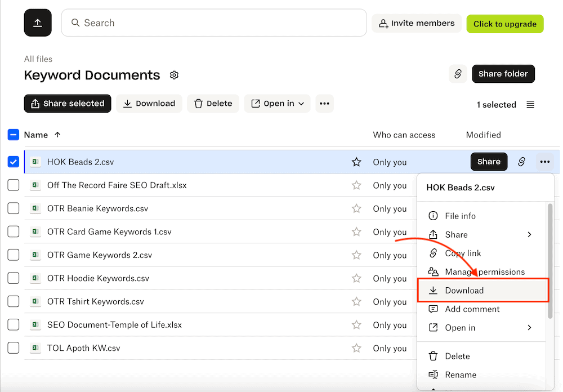Open the toolbar three-dots more actions button
The image size is (563, 392).
point(325,104)
